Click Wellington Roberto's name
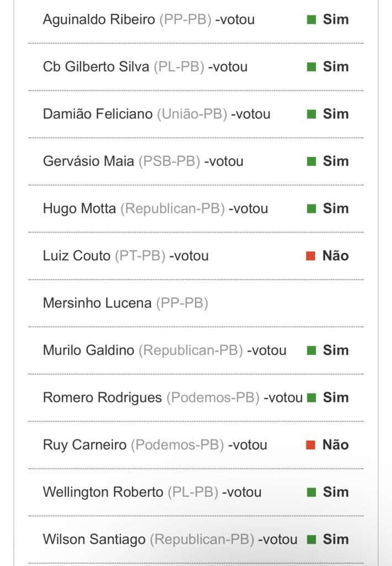Viewport: 392px width, 566px height. point(103,492)
